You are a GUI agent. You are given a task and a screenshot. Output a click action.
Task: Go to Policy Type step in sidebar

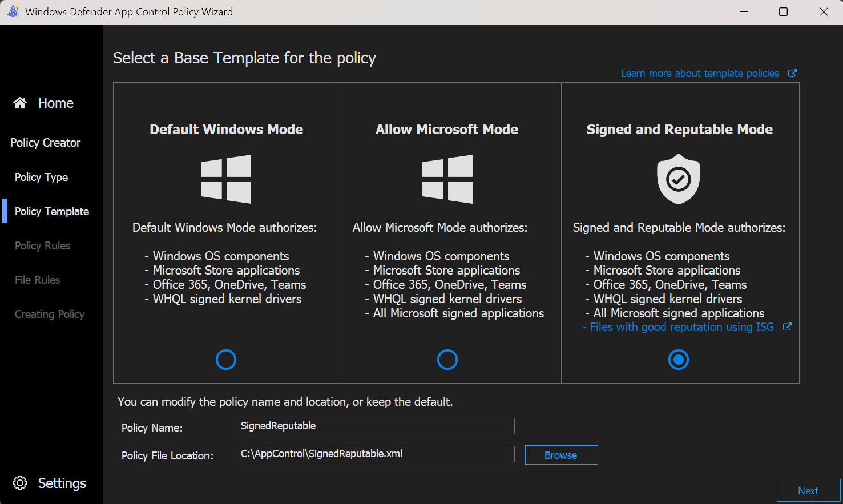click(41, 177)
